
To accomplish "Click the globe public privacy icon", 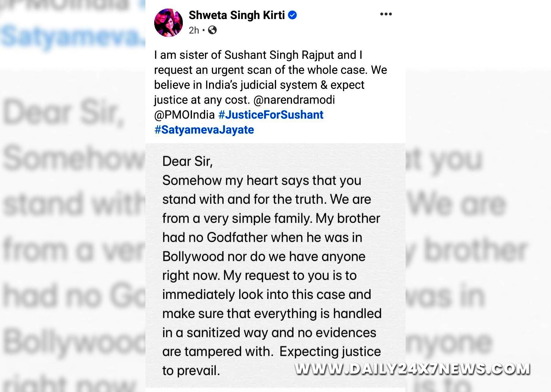I will click(212, 30).
